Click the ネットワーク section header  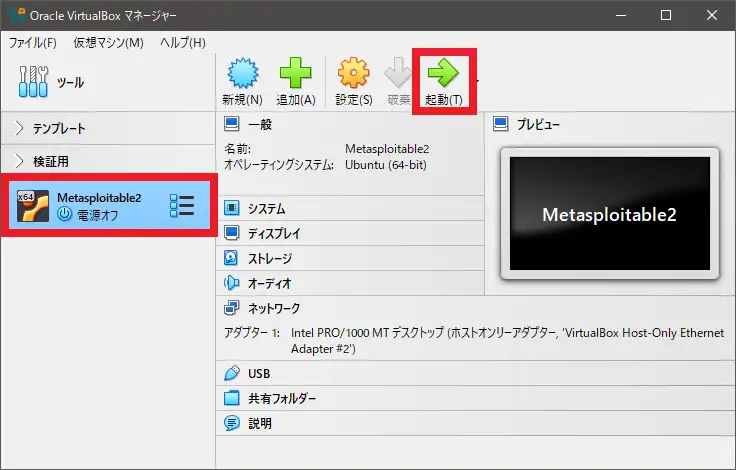(x=273, y=308)
